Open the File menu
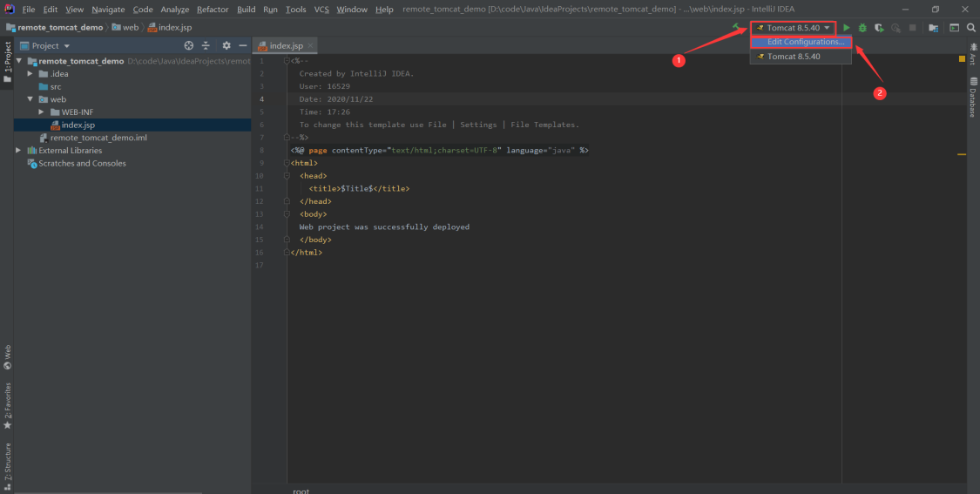 29,10
